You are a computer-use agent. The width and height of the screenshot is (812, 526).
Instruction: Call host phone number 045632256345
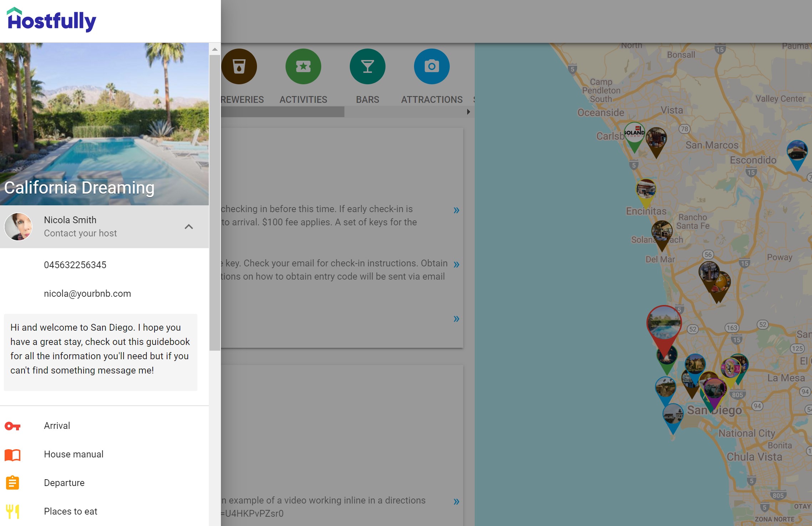point(75,265)
